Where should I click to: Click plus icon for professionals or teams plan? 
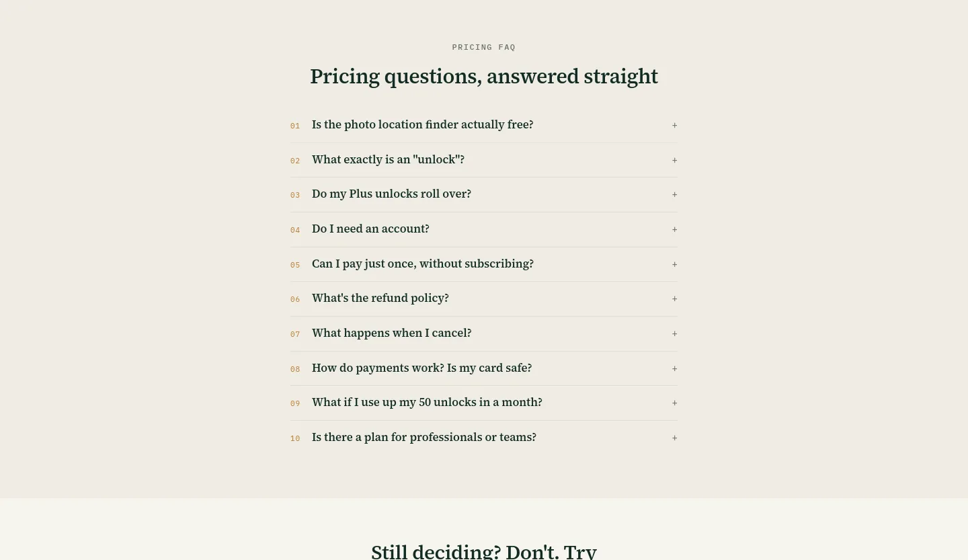pyautogui.click(x=674, y=438)
